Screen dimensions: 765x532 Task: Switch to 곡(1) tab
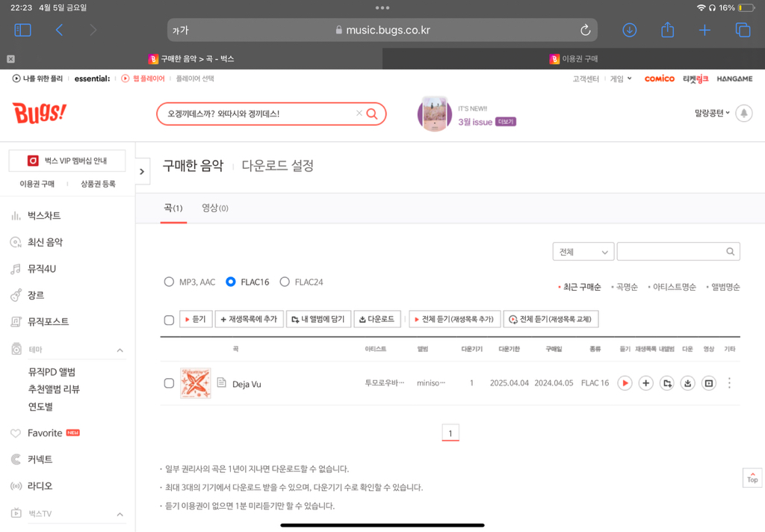(173, 208)
